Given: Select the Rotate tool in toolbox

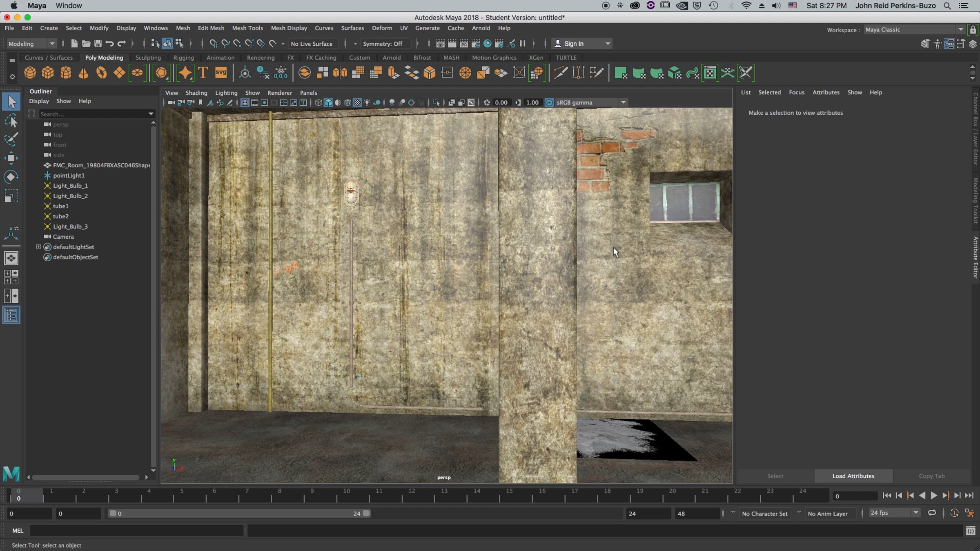Looking at the screenshot, I should coord(11,177).
